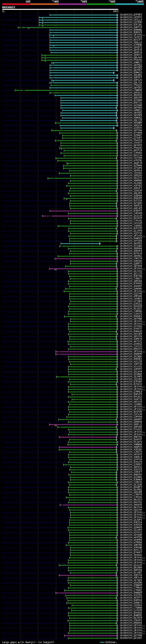Select the label UniRef100_A9SNB5

131,123
